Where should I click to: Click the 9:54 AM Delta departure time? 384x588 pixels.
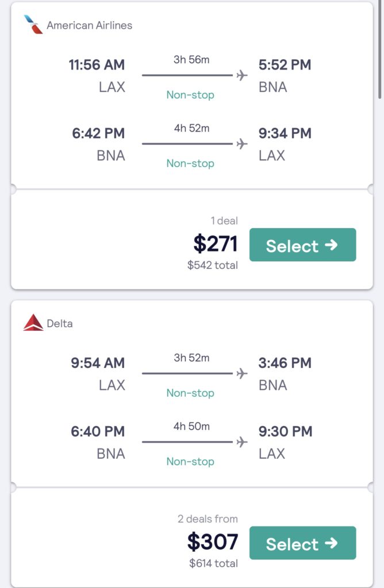(98, 363)
